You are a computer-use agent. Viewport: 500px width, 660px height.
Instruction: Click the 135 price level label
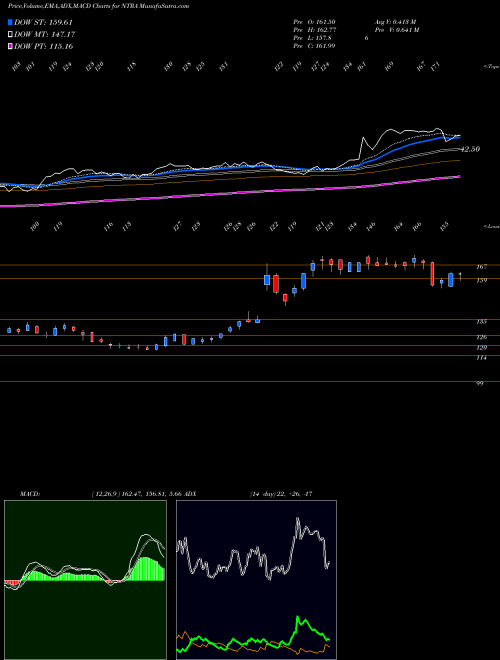tap(482, 322)
